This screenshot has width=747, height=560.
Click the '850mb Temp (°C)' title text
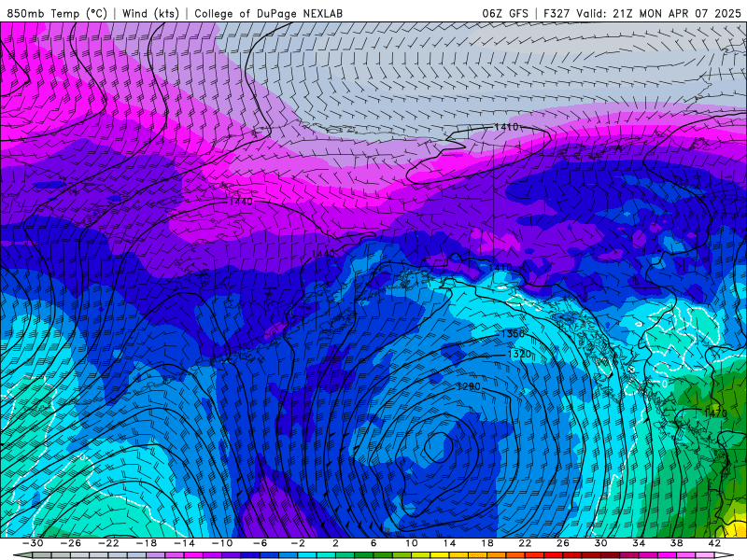click(x=57, y=13)
